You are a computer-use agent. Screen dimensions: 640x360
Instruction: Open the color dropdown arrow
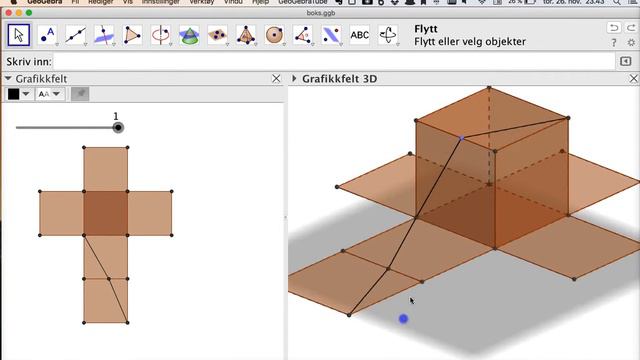26,94
